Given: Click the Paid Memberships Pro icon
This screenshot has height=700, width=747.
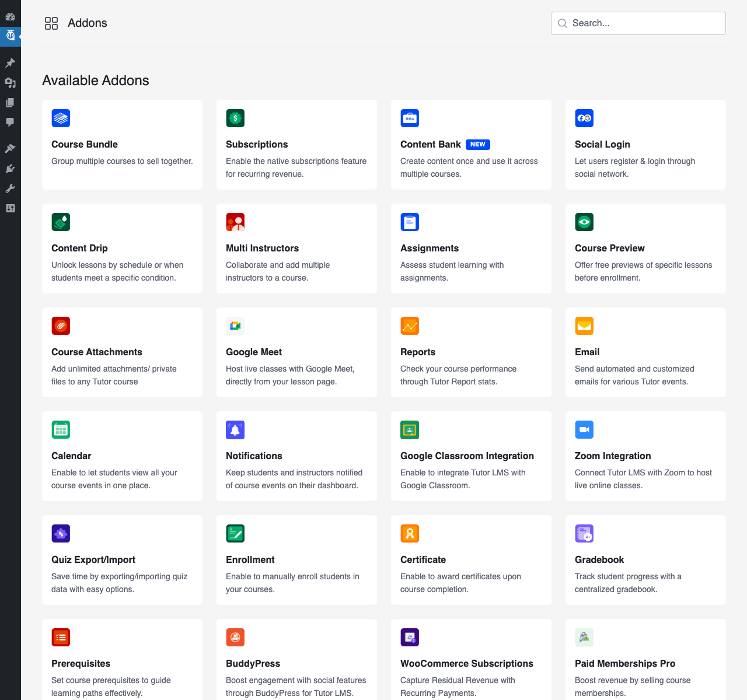Looking at the screenshot, I should click(584, 638).
